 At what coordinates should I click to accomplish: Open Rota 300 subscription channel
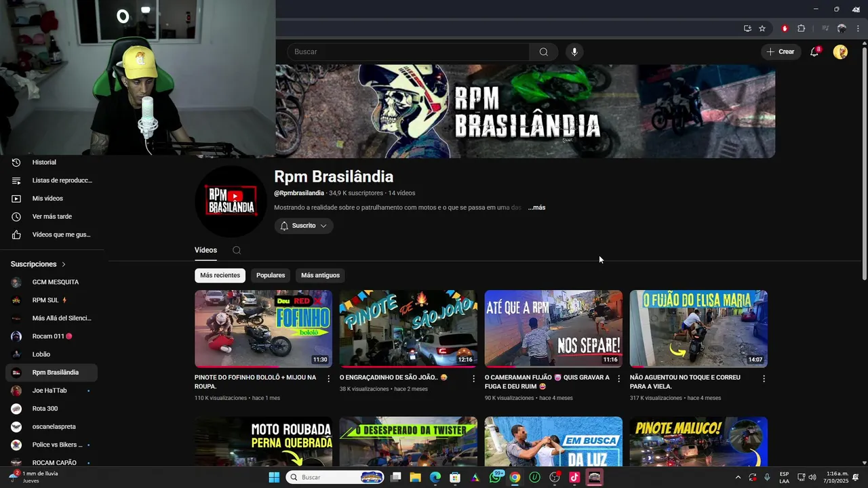click(x=52, y=409)
